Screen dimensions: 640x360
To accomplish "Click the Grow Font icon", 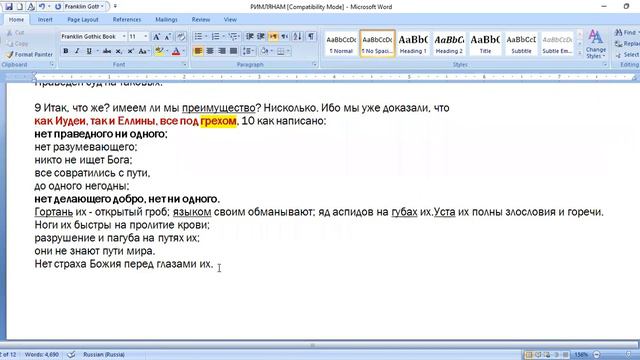I will pos(156,37).
